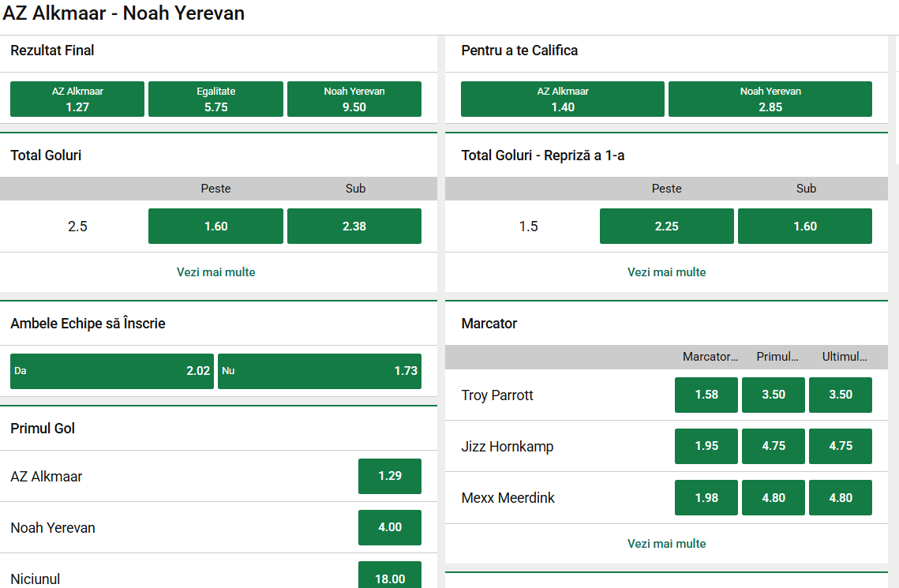Choose Niciunul in Primul Gol at 18.00
Viewport: 899px width, 588px height.
coord(390,577)
